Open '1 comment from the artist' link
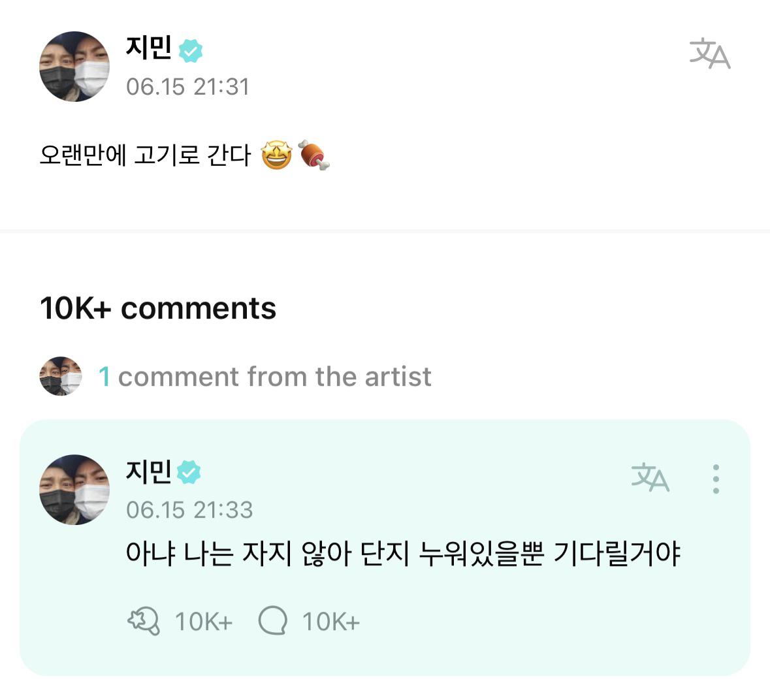 click(264, 377)
